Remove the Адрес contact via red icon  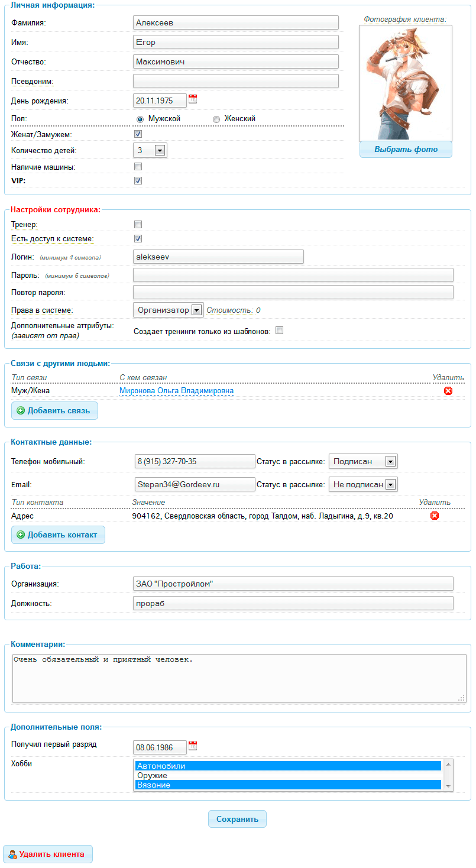435,516
